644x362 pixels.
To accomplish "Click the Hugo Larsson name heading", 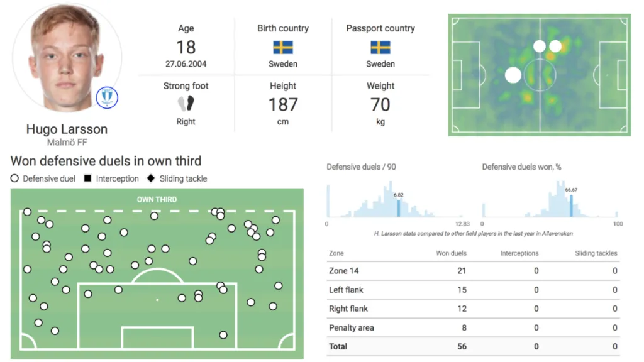I will tap(67, 129).
